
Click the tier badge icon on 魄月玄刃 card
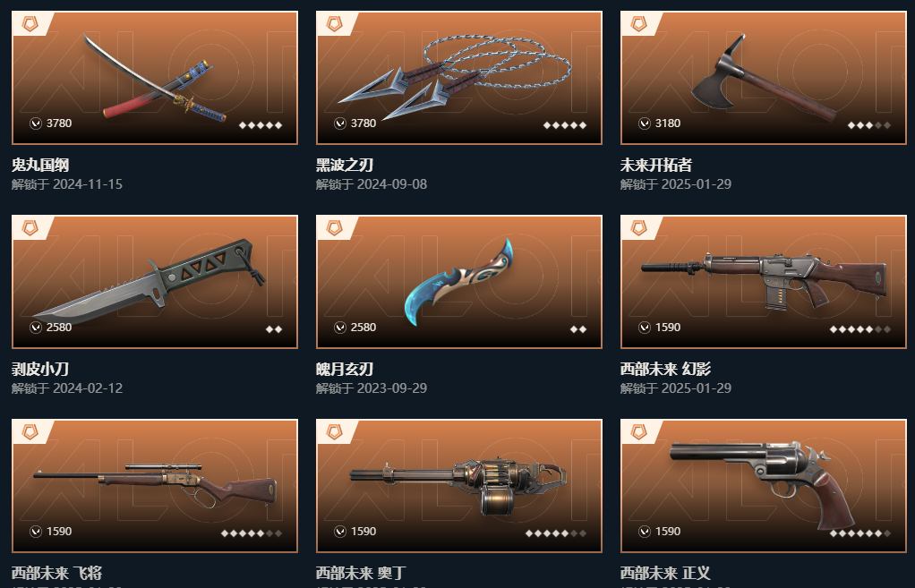tap(334, 228)
